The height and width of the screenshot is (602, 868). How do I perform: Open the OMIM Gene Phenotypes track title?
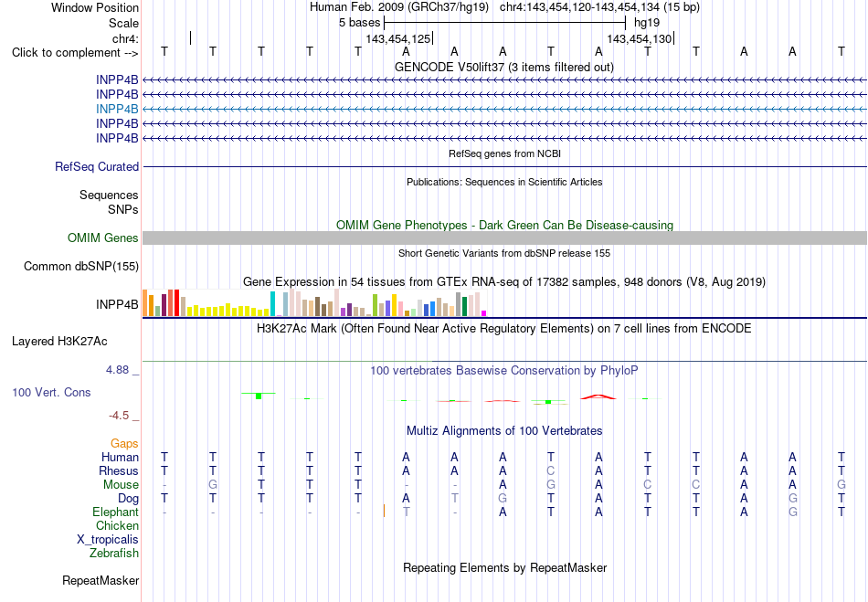click(x=504, y=226)
